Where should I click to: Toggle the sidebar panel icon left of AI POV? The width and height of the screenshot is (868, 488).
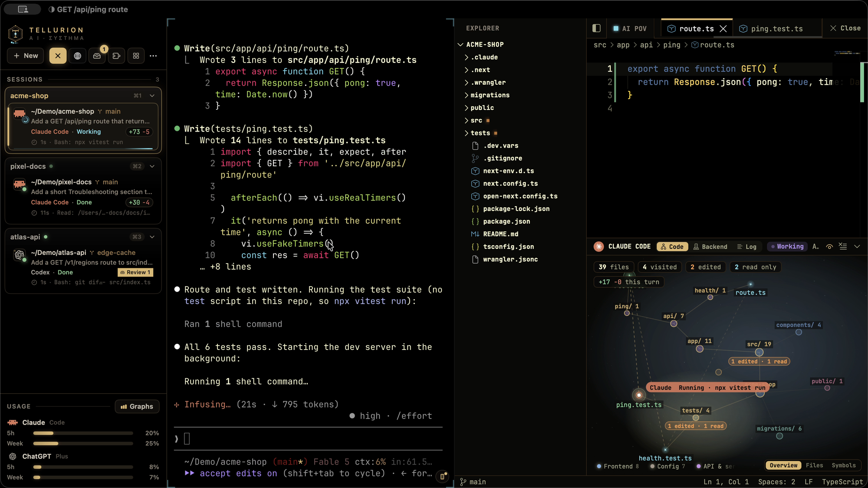596,28
